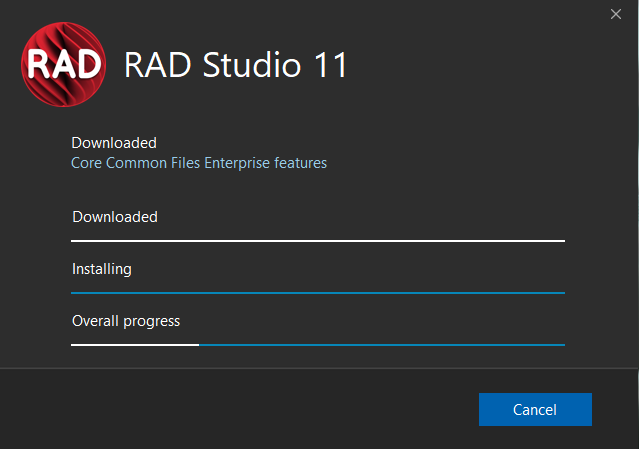Click the Core Common Files Enterprise features text
Viewport: 639px width, 449px height.
coord(199,163)
